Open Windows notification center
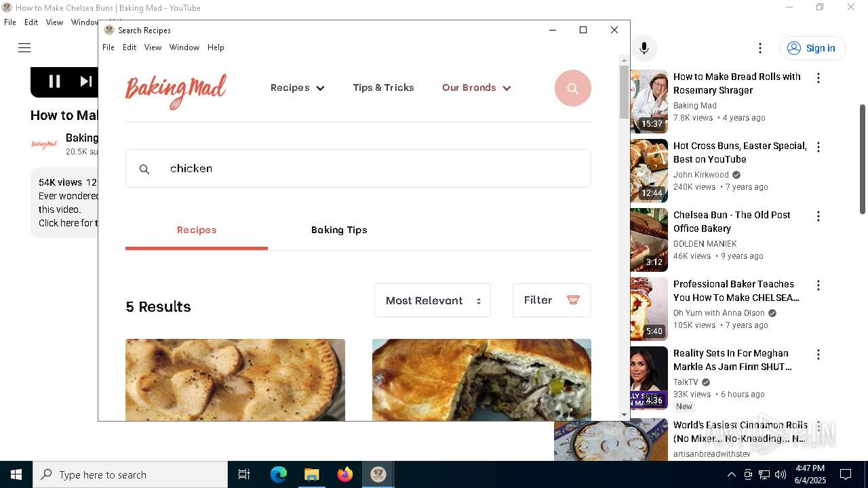Image resolution: width=868 pixels, height=488 pixels. (x=846, y=474)
